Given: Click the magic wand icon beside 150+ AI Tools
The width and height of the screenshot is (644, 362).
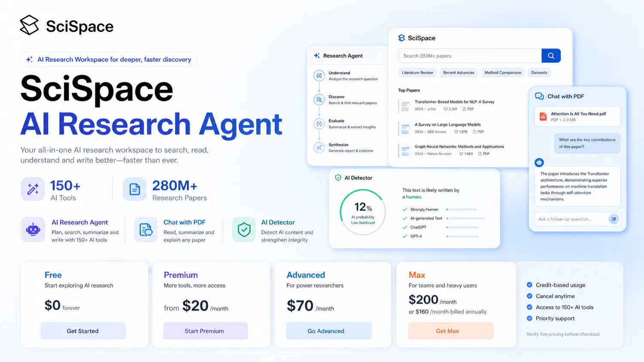Looking at the screenshot, I should point(33,189).
